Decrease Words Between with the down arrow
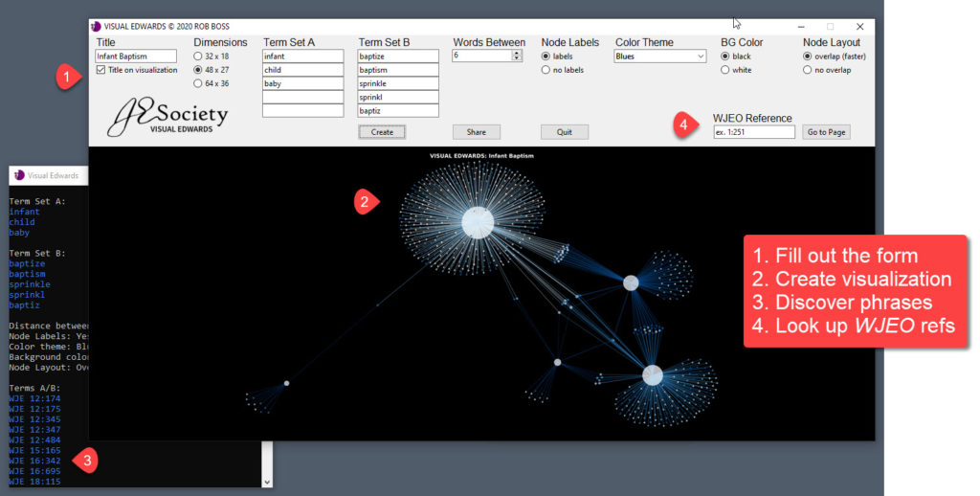This screenshot has height=496, width=980. [x=517, y=58]
